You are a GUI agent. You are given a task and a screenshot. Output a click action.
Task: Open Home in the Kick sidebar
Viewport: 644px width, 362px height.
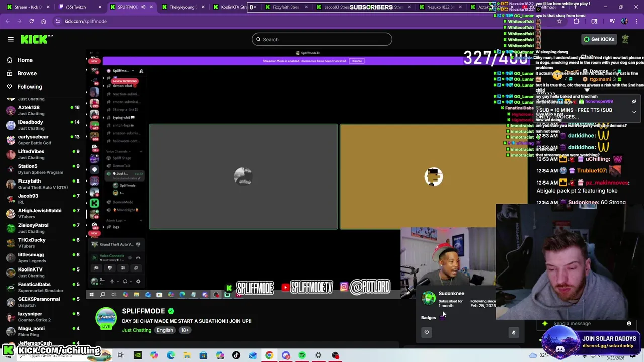[25, 60]
